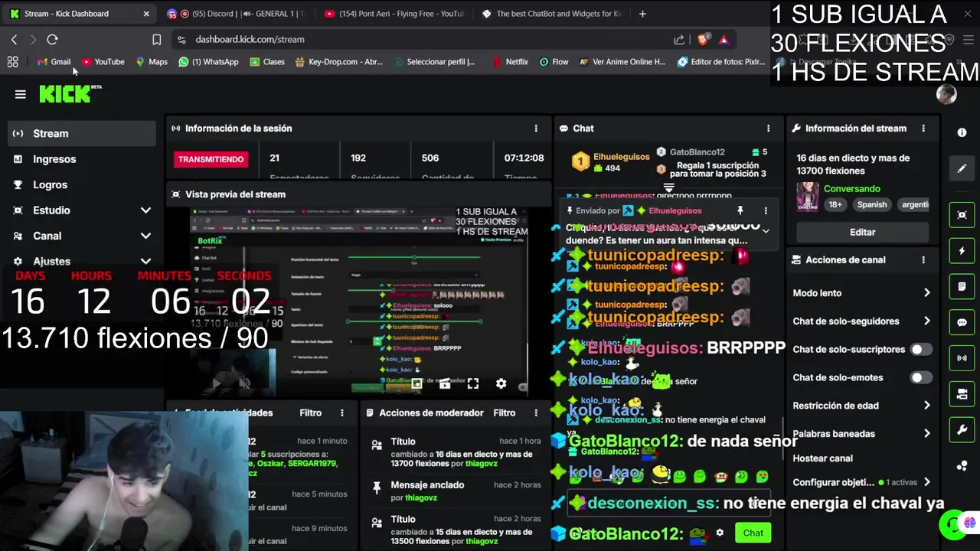Switch to the Discord browser tab
980x551 pixels.
[x=235, y=14]
